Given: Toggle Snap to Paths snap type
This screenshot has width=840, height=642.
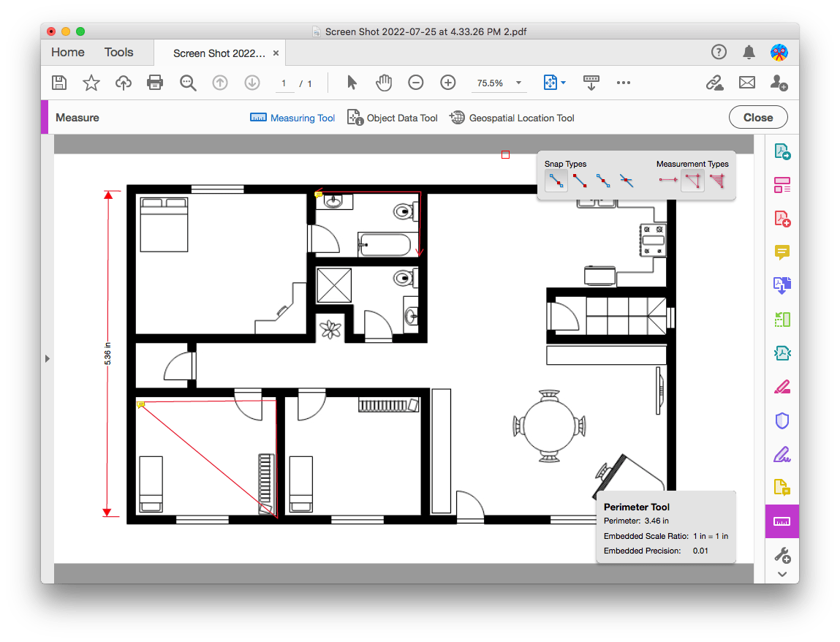Looking at the screenshot, I should pos(556,180).
